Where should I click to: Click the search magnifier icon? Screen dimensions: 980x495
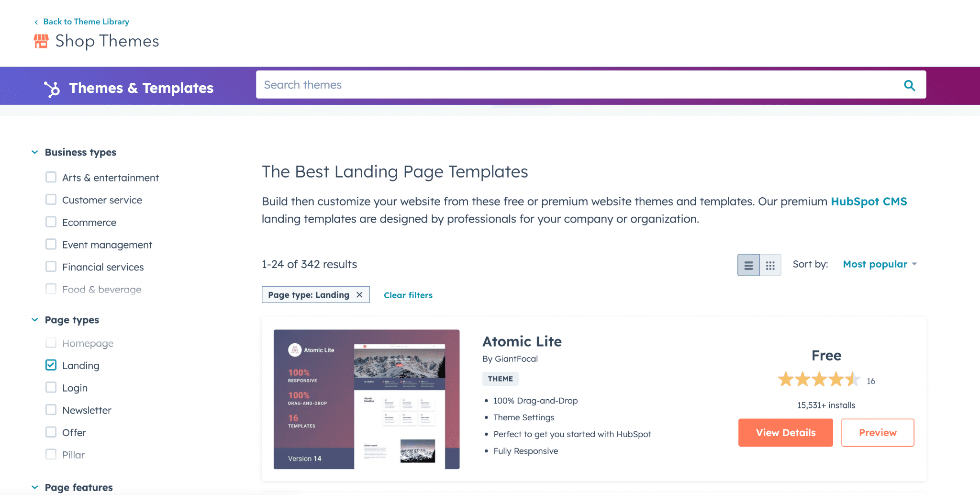pyautogui.click(x=909, y=85)
